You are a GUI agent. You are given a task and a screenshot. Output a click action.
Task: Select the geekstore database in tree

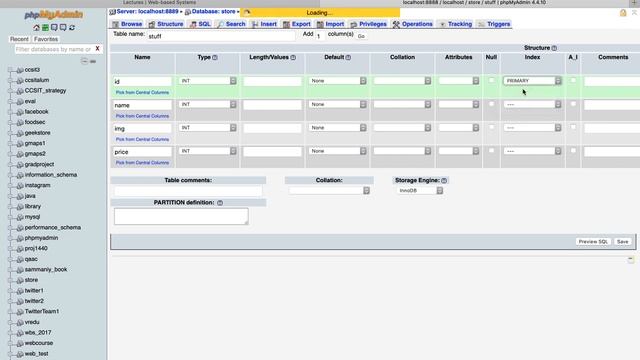(37, 133)
